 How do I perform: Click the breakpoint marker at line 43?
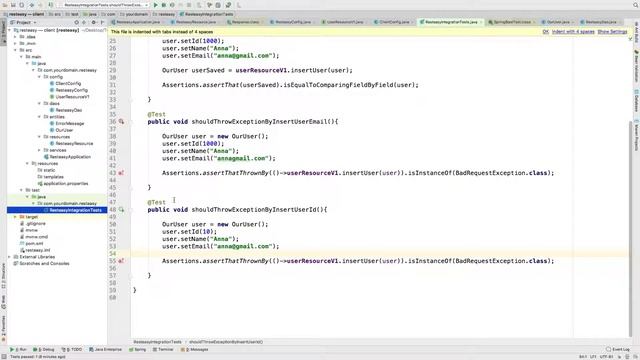[x=121, y=173]
